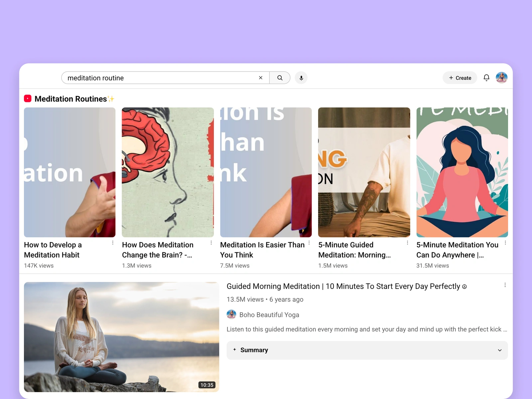Image resolution: width=532 pixels, height=399 pixels.
Task: Open 'Guided Morning Meditation | 10 Minutes' title link
Action: click(x=346, y=286)
